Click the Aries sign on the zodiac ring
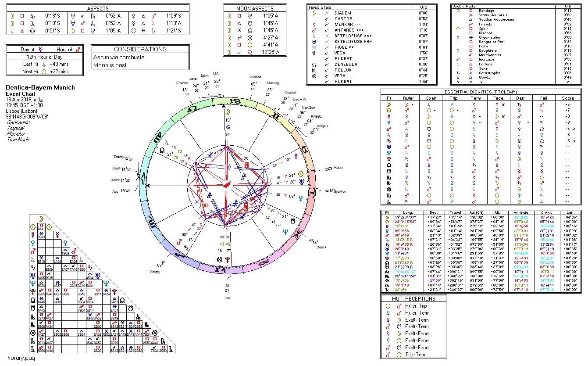 [x=313, y=192]
